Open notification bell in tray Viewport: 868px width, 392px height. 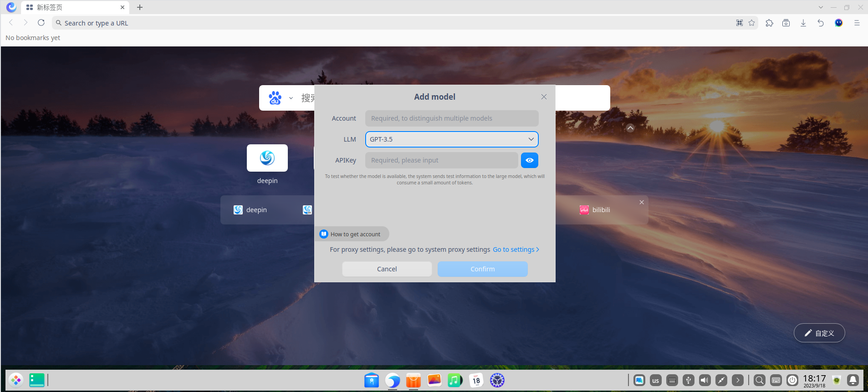point(853,380)
